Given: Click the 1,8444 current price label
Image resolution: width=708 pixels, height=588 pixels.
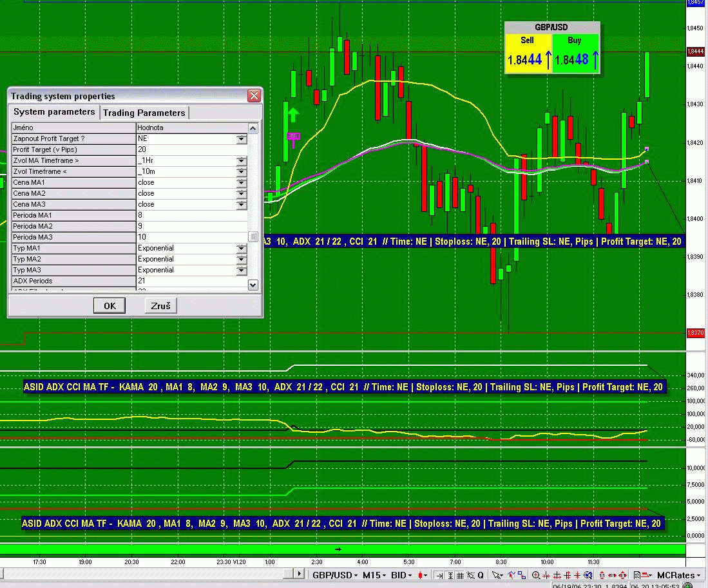Looking at the screenshot, I should point(695,52).
